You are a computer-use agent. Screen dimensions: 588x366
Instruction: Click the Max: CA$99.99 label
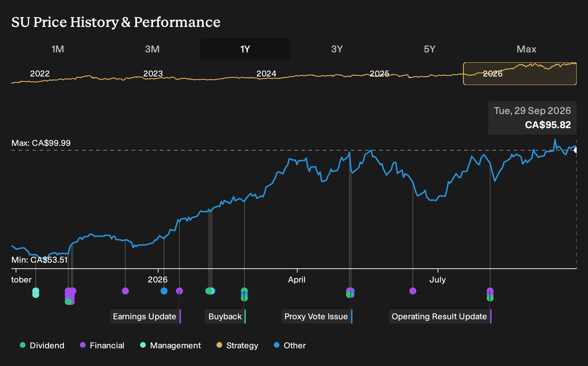(41, 143)
